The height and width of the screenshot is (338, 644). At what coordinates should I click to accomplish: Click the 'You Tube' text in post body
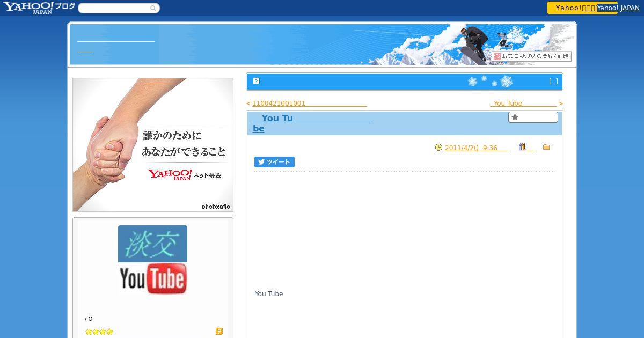(x=269, y=293)
